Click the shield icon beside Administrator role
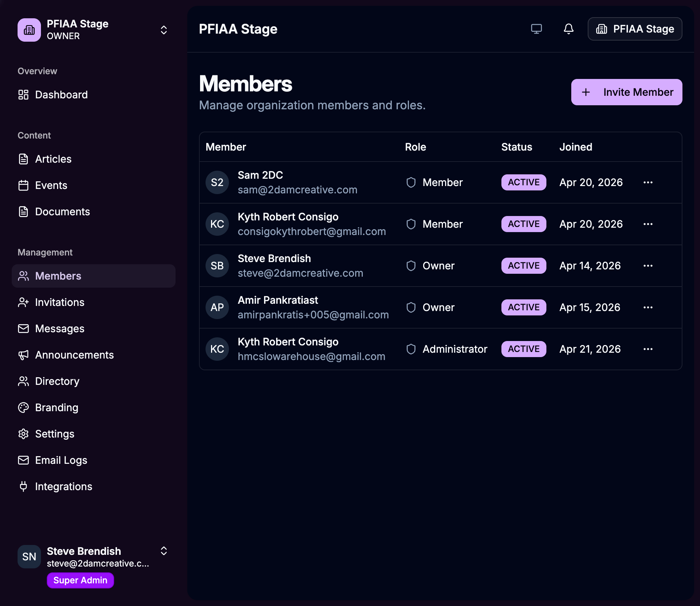The height and width of the screenshot is (606, 700). pyautogui.click(x=411, y=349)
